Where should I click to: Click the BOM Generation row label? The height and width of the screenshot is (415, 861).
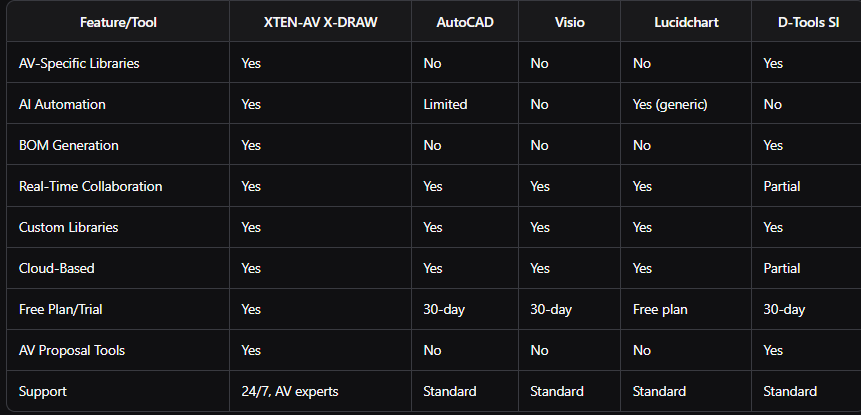click(x=69, y=145)
